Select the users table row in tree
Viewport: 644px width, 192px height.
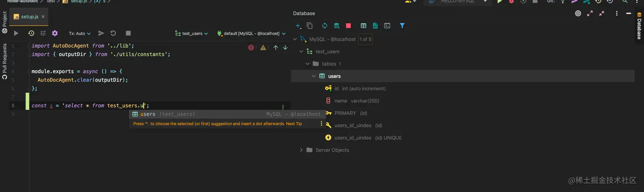pos(463,76)
